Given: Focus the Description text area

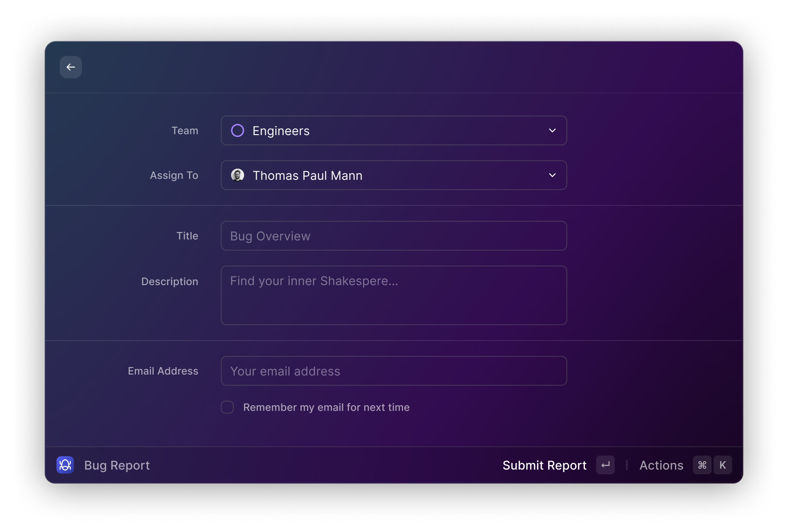Looking at the screenshot, I should click(x=393, y=295).
